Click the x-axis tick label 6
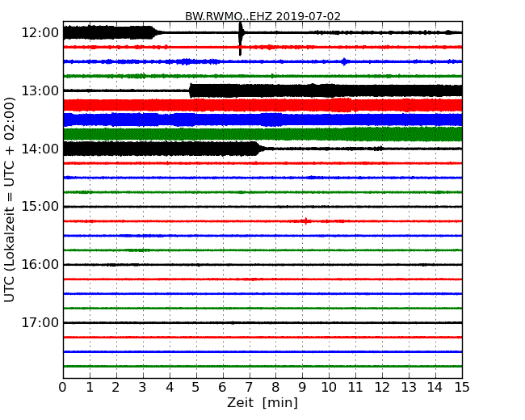This screenshot has height=420, width=525. click(x=223, y=388)
